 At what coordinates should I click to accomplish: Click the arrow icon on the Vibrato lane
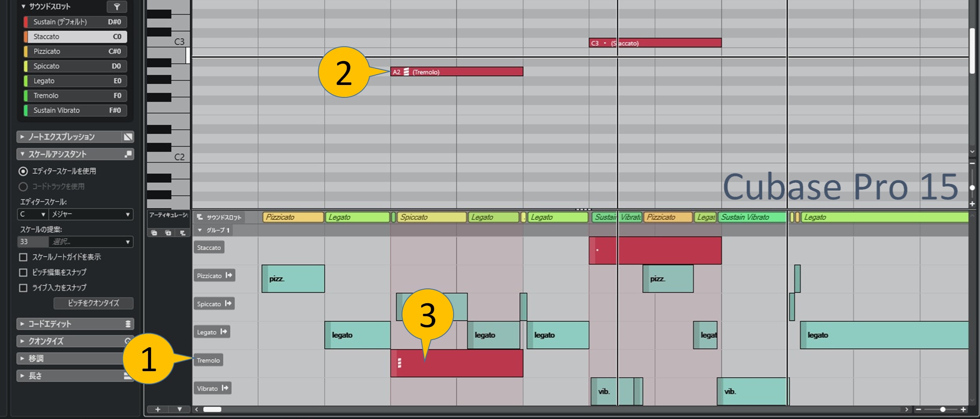(225, 388)
